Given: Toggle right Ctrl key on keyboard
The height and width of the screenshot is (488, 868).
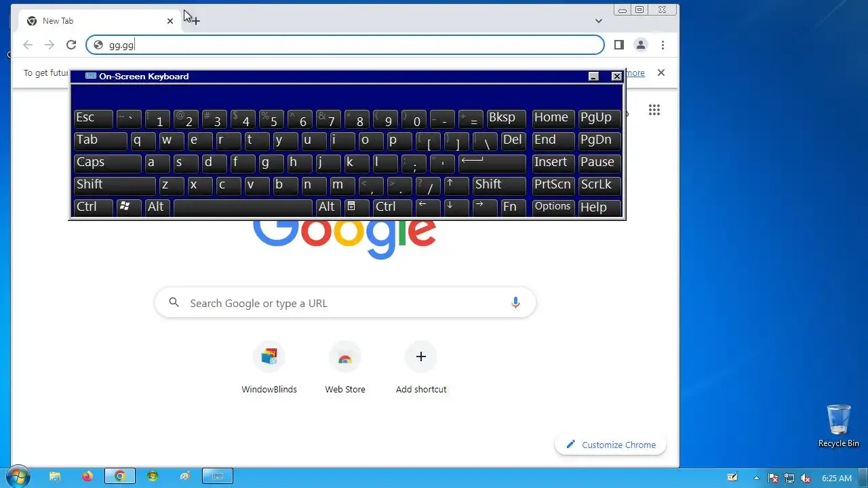Looking at the screenshot, I should [x=392, y=208].
